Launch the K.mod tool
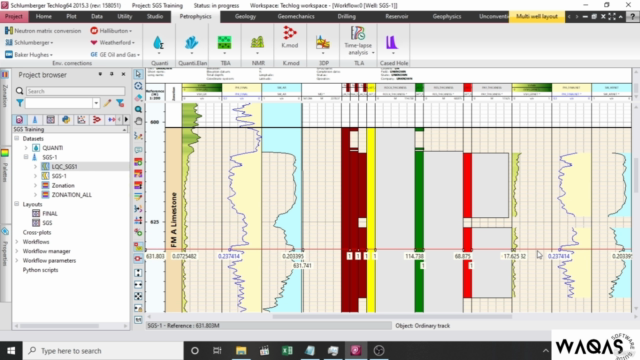 pyautogui.click(x=290, y=37)
